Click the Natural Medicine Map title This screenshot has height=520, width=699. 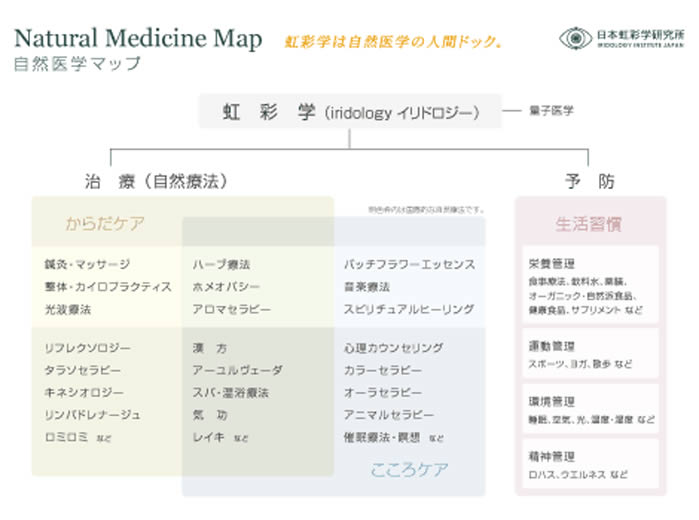point(138,39)
